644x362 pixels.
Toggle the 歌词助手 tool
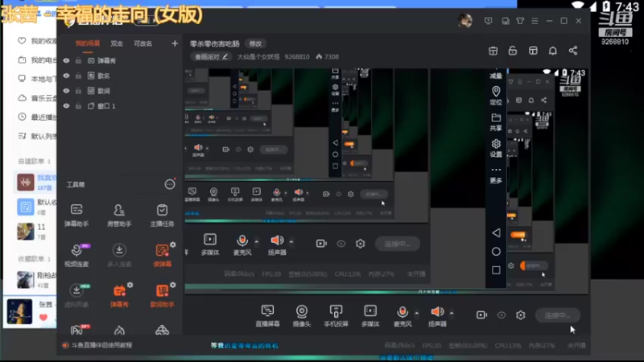pos(162,295)
